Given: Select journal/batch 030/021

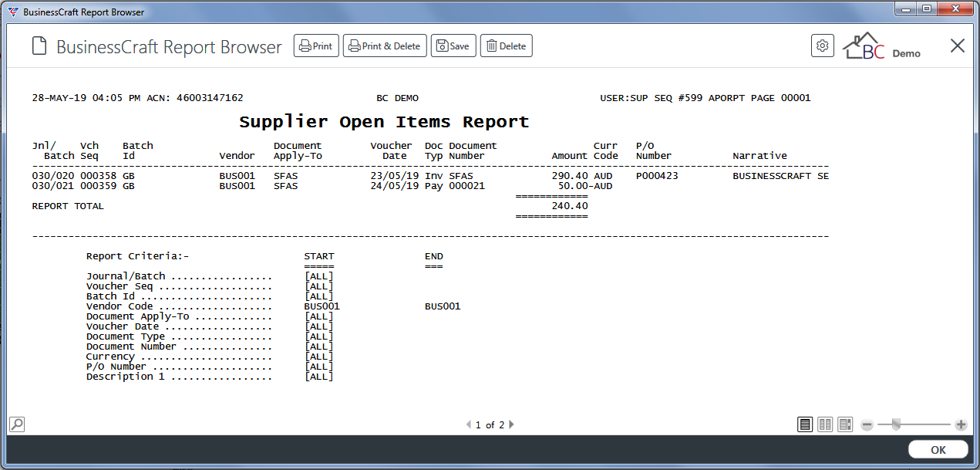Looking at the screenshot, I should [52, 186].
